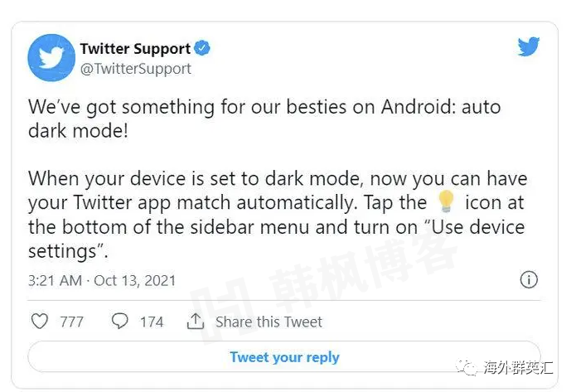
Task: Open the @TwitterSupport handle link
Action: pyautogui.click(x=135, y=69)
